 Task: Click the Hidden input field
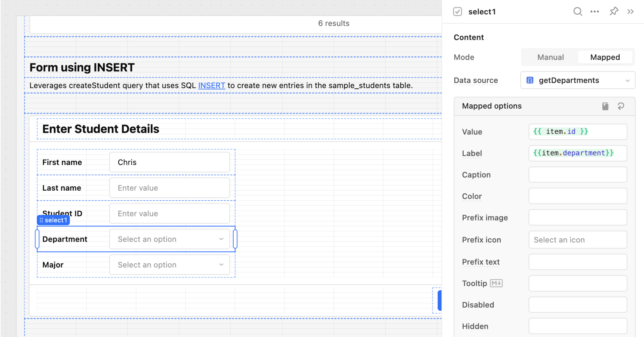578,326
